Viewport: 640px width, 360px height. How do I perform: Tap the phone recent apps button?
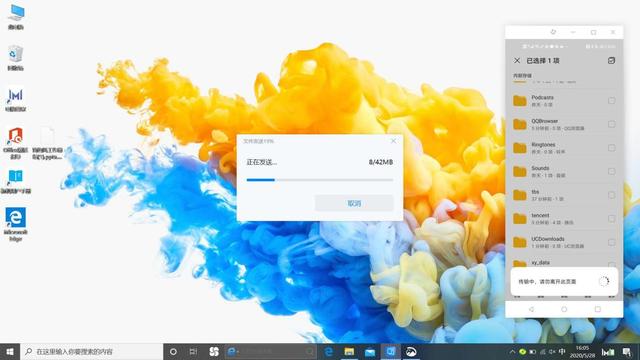[598, 309]
